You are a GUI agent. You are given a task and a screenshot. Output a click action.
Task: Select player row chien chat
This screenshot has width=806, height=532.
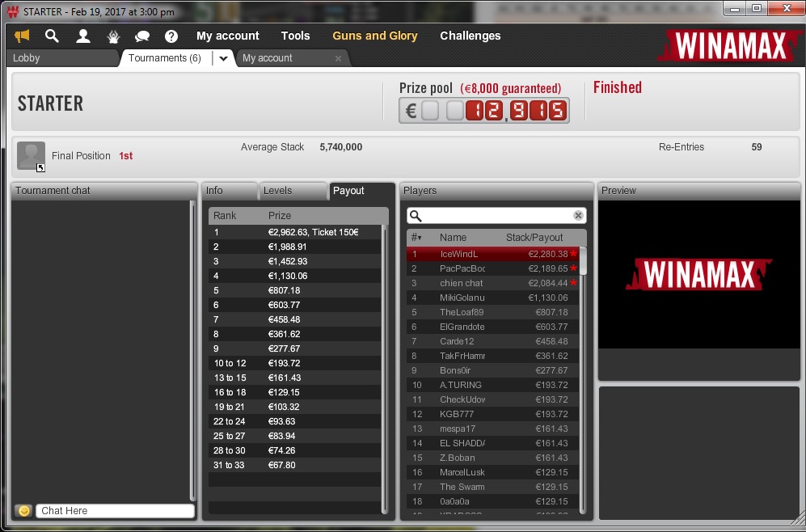tap(493, 283)
